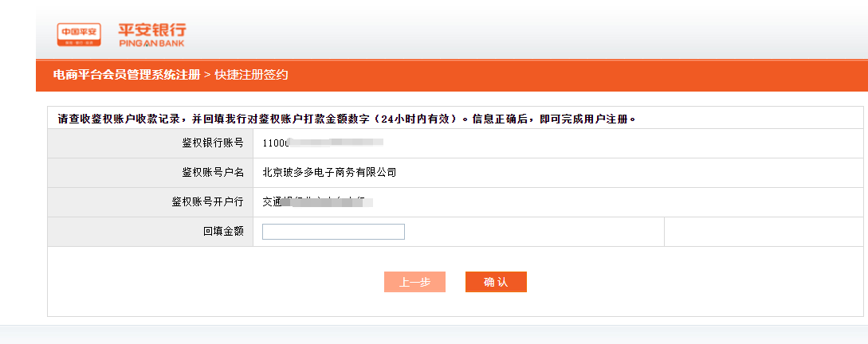
Task: Click the 中国平安 orange logo icon
Action: coord(79,35)
